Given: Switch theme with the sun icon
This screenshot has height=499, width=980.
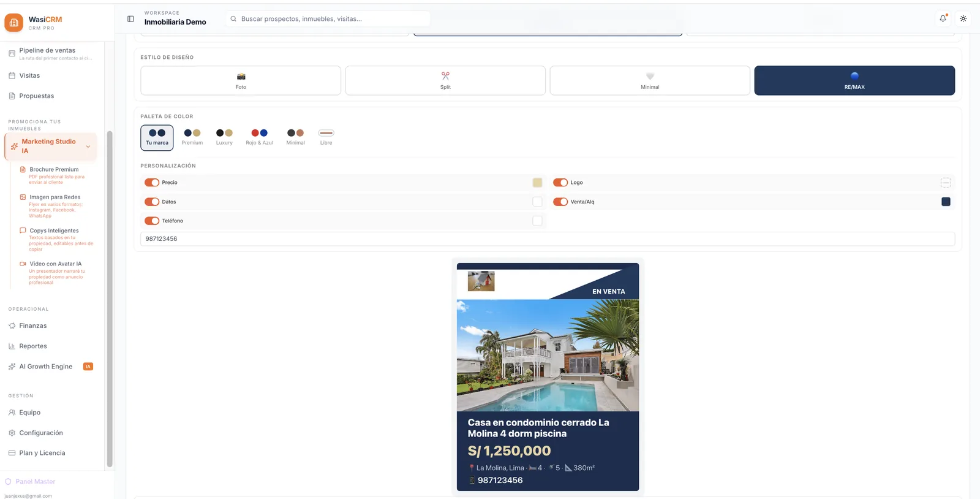Looking at the screenshot, I should (x=963, y=18).
